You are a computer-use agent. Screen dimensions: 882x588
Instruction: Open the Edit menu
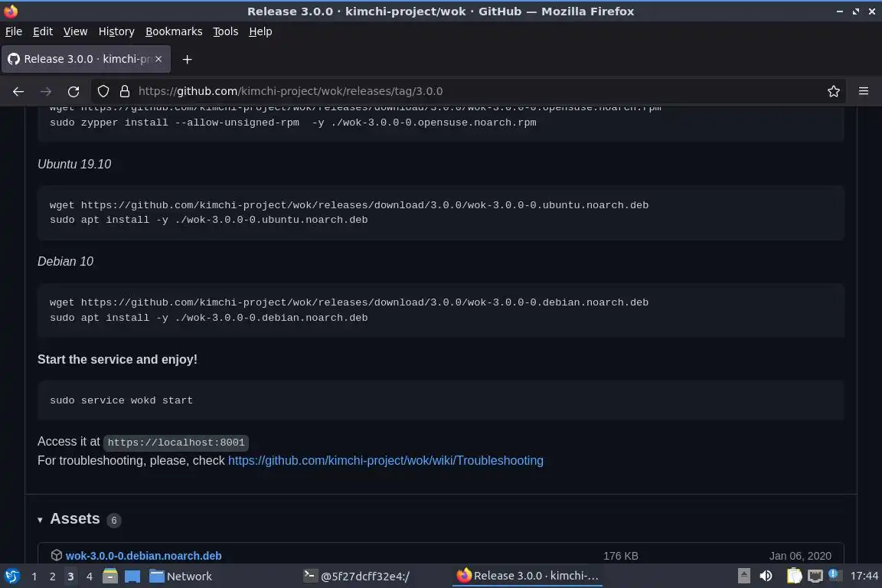(43, 31)
